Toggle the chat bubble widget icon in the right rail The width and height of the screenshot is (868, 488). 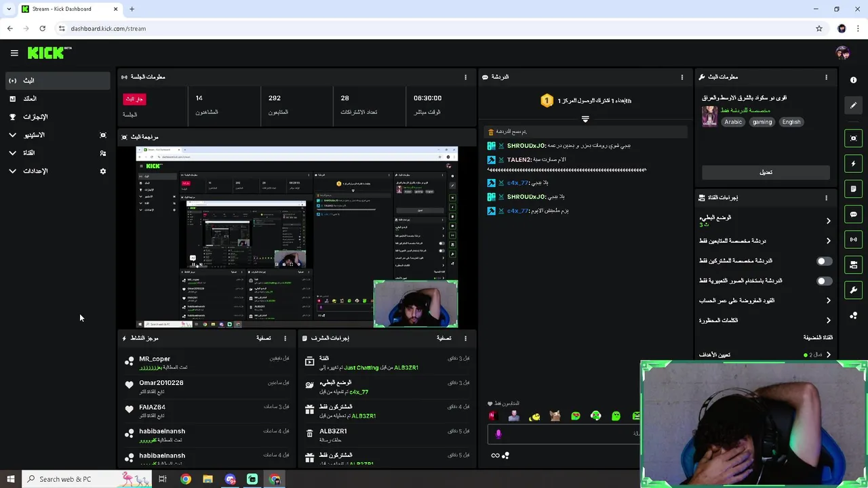click(853, 214)
